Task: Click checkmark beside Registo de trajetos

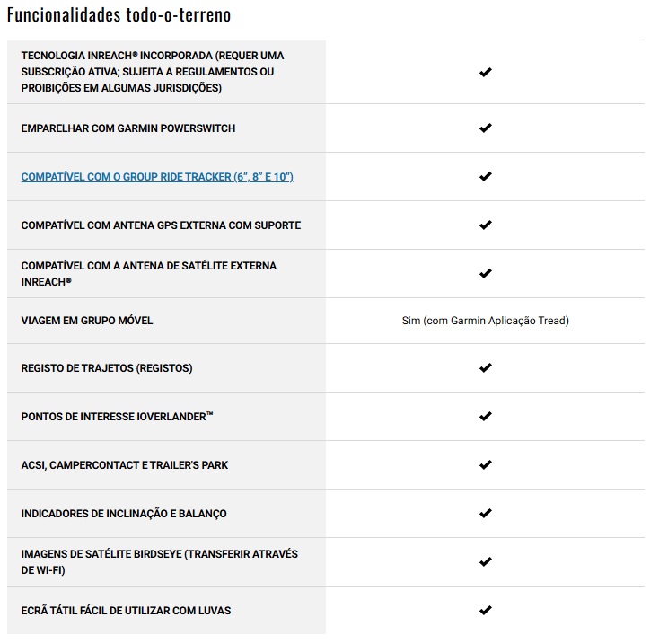Action: 486,368
